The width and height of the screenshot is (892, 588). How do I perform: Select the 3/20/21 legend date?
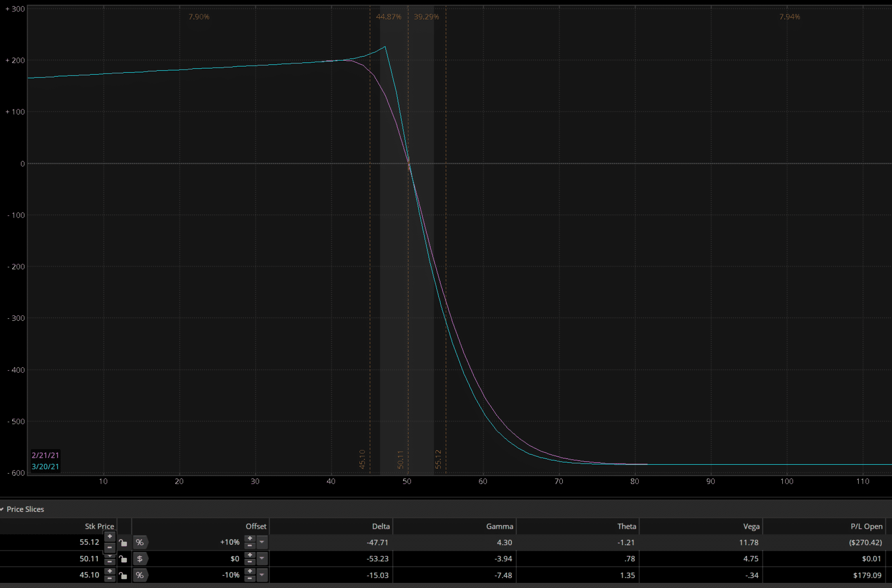(x=45, y=467)
